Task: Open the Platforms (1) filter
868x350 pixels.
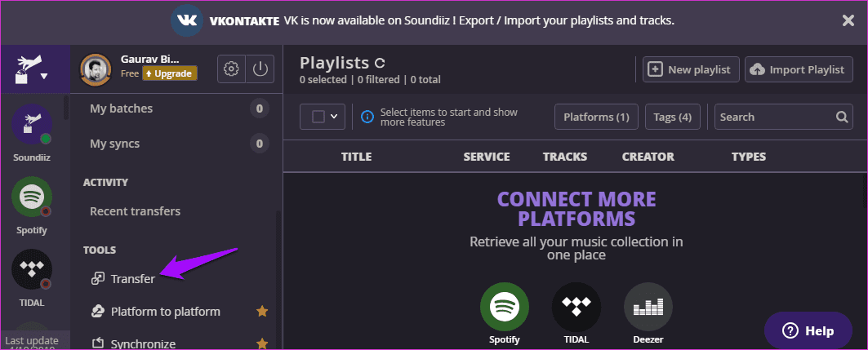Action: pos(596,117)
